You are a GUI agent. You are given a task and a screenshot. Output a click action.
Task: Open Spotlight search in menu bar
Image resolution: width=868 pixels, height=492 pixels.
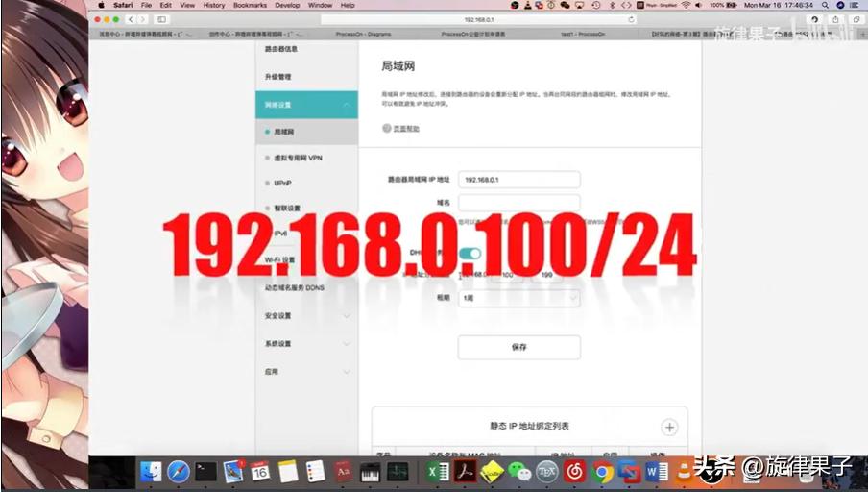(x=825, y=5)
